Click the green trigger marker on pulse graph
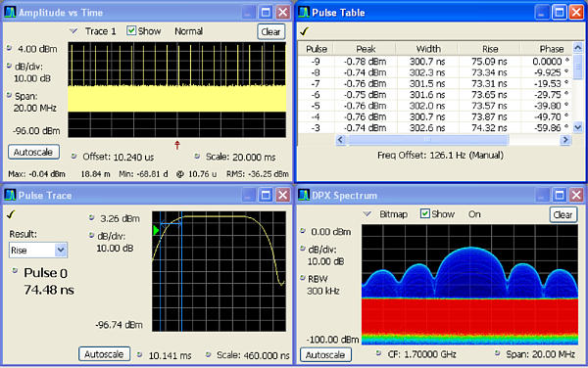 tap(157, 230)
